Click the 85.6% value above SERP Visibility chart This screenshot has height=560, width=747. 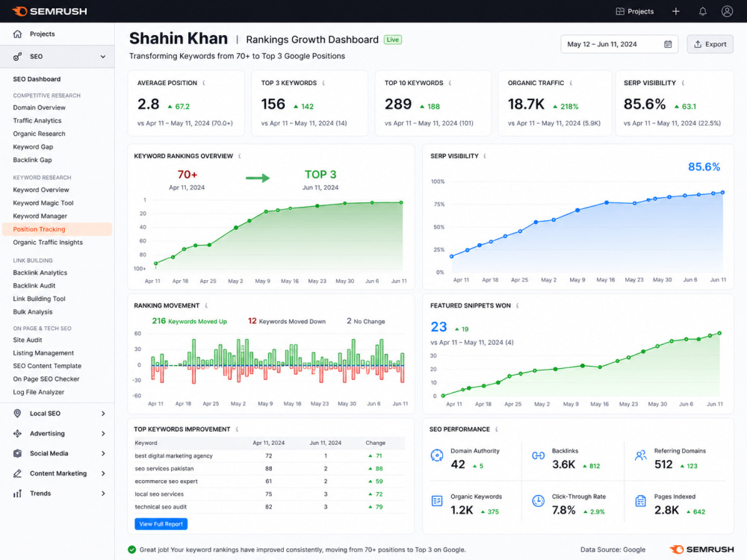[704, 167]
